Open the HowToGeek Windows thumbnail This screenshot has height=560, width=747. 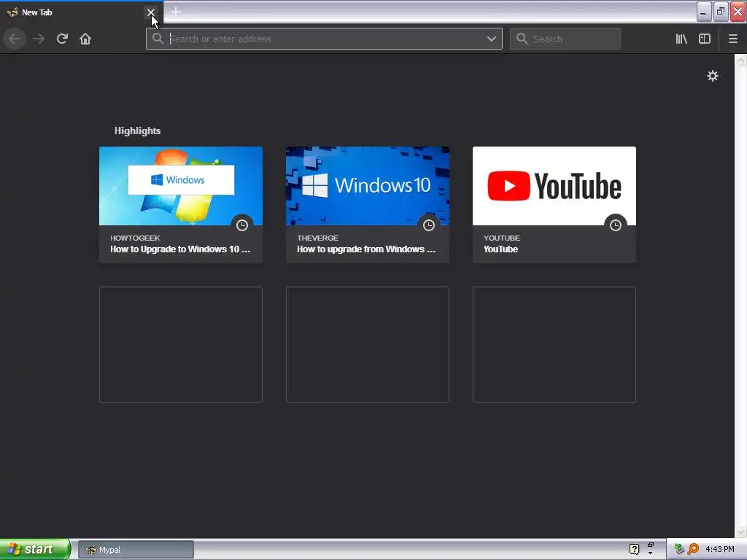coord(181,186)
